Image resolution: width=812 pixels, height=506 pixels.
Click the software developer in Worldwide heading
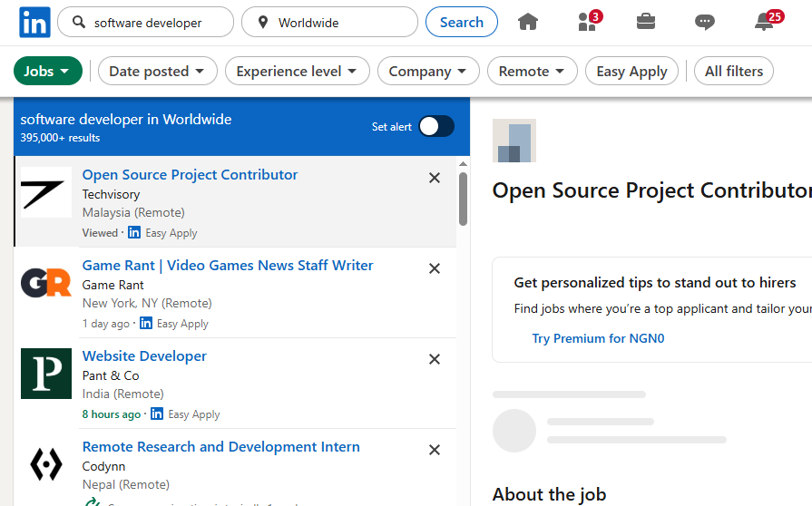coord(126,120)
